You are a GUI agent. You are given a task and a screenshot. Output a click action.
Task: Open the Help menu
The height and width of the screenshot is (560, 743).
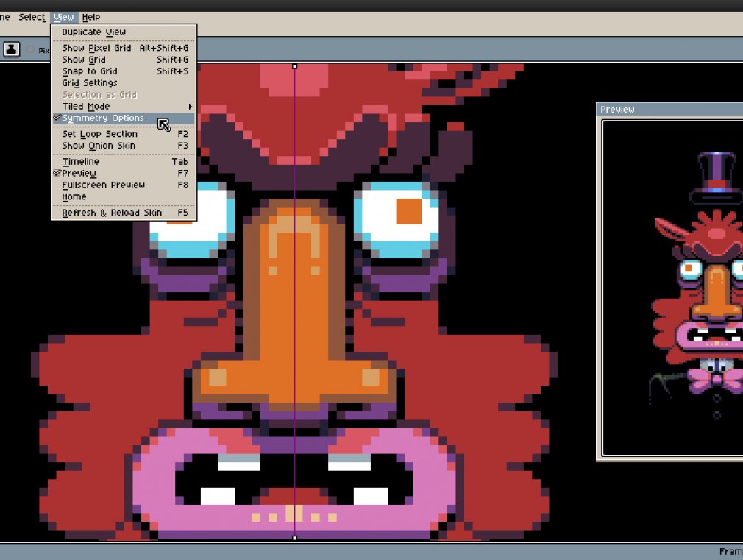pyautogui.click(x=91, y=17)
